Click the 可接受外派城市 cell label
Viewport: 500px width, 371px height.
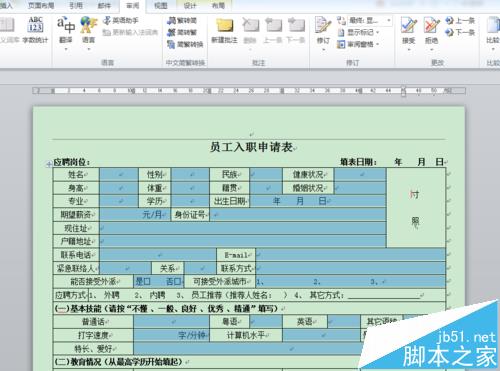tap(220, 282)
